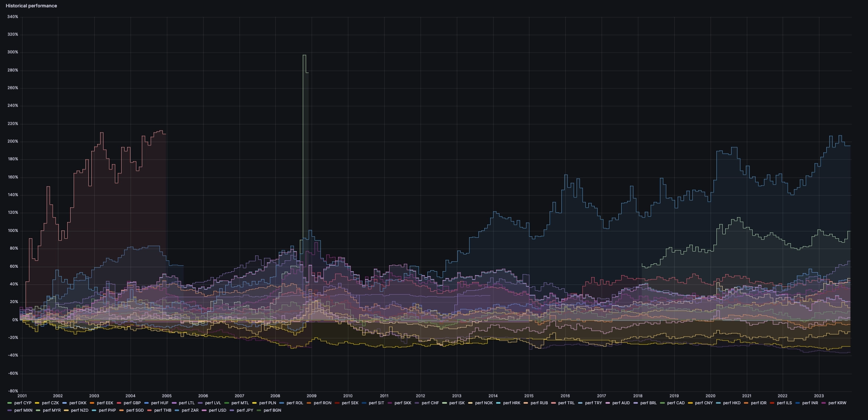Image resolution: width=868 pixels, height=420 pixels.
Task: Click the '0%' y-axis label
Action: coord(15,320)
